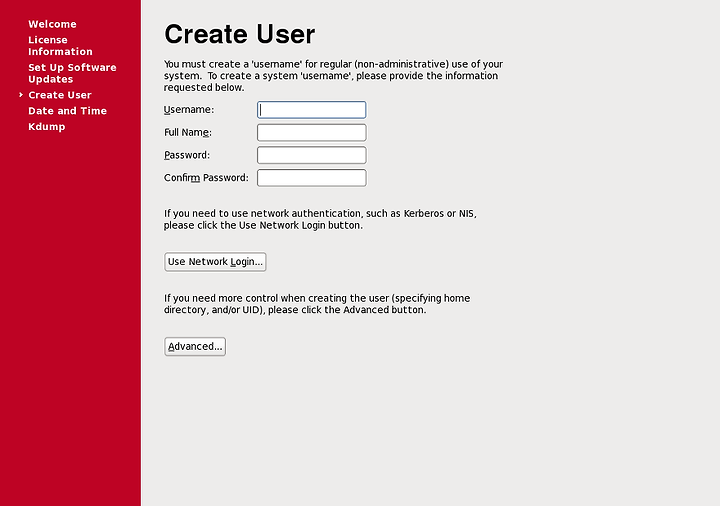Open the Use Network Login dialog

(x=215, y=262)
